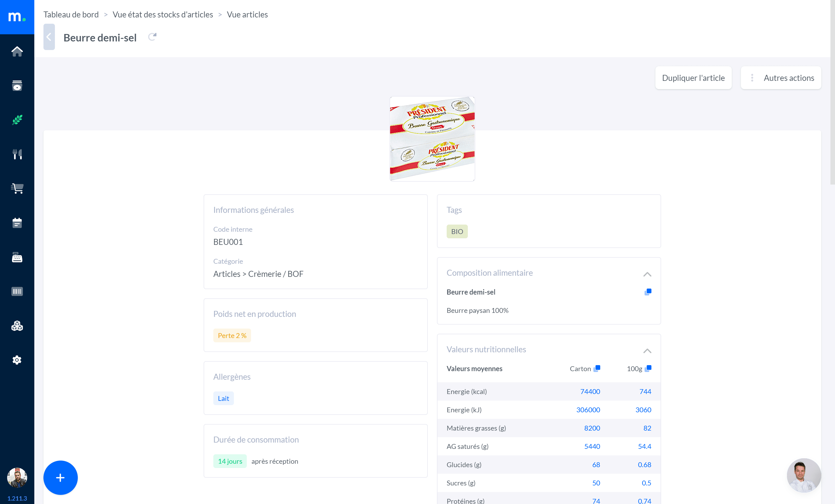Click the refresh icon beside Beurre demi-sel title
This screenshot has height=504, width=835.
(x=152, y=37)
